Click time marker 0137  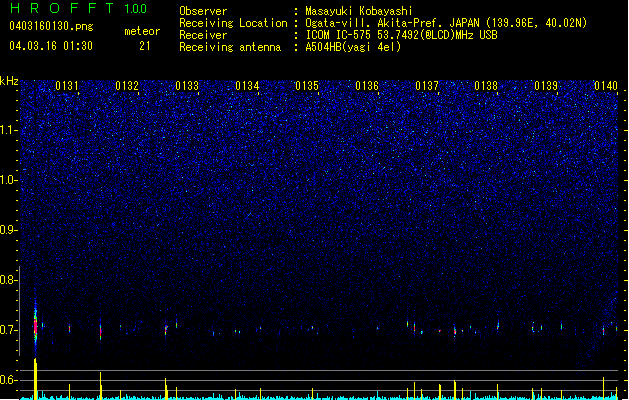pos(427,86)
